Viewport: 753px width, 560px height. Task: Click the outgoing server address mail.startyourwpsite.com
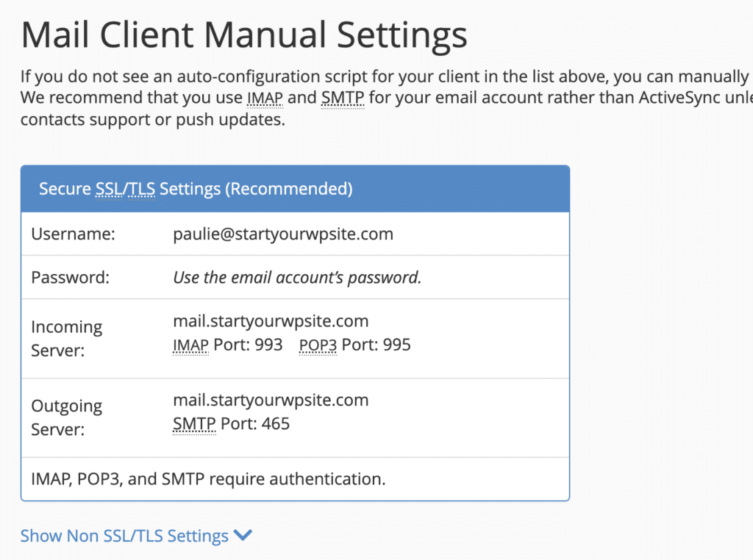pyautogui.click(x=270, y=400)
